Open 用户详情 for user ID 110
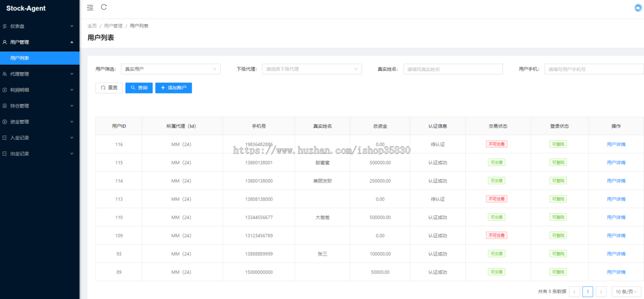The width and height of the screenshot is (644, 299). coord(616,217)
